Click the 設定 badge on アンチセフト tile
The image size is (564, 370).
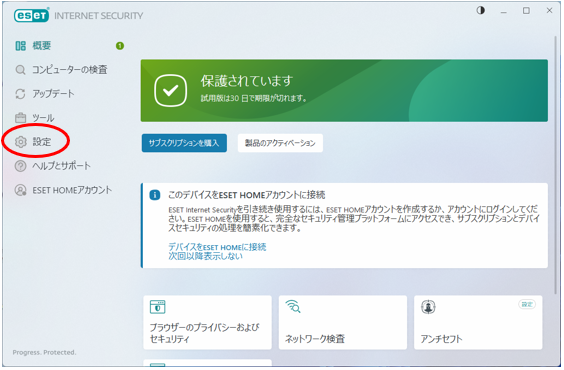coord(527,305)
